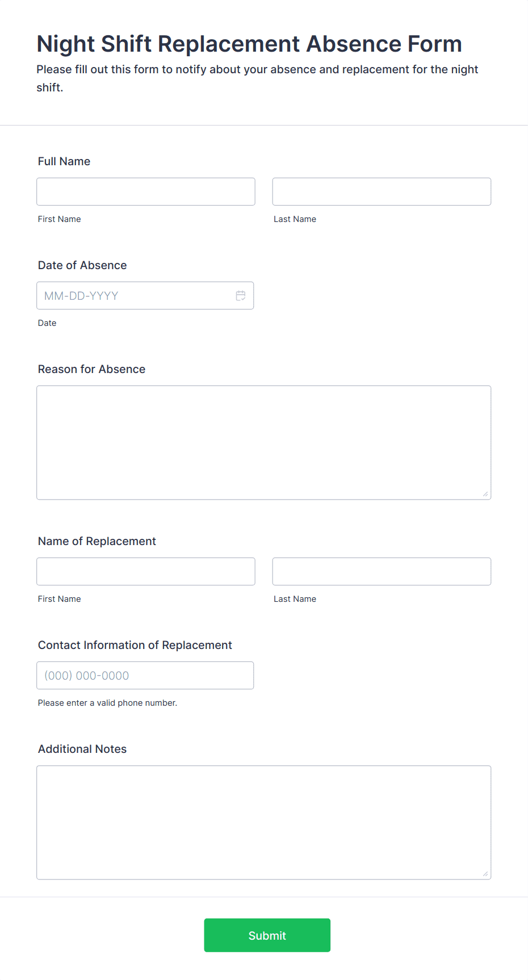Grab the Additional Notes resize handle
The image size is (528, 980).
click(485, 874)
